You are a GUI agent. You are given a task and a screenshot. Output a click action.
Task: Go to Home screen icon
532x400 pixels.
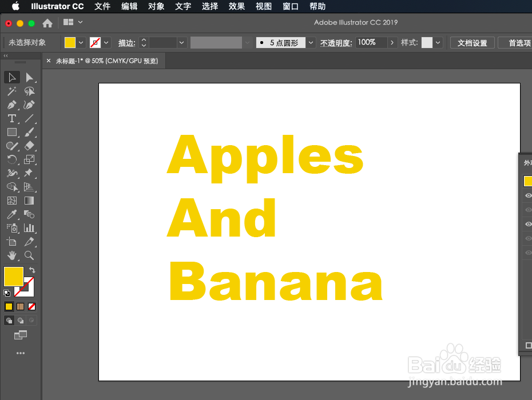point(47,23)
